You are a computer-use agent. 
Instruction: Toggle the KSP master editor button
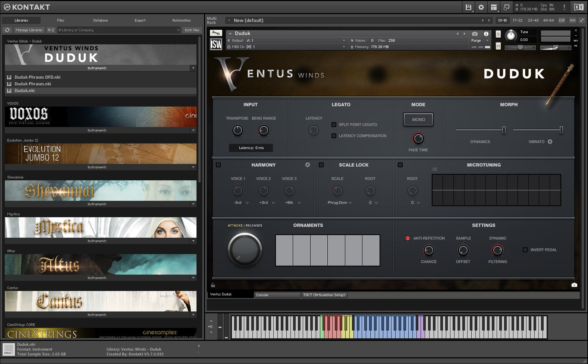pyautogui.click(x=562, y=20)
